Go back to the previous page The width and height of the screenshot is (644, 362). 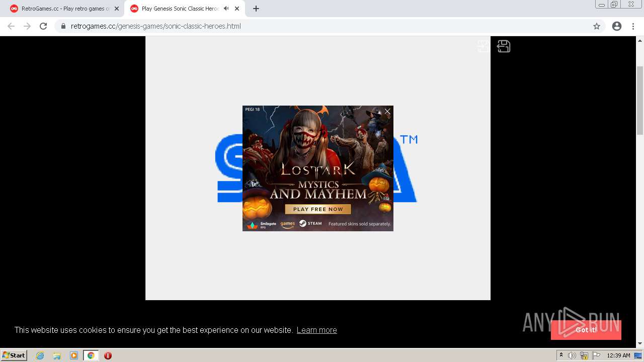click(11, 26)
